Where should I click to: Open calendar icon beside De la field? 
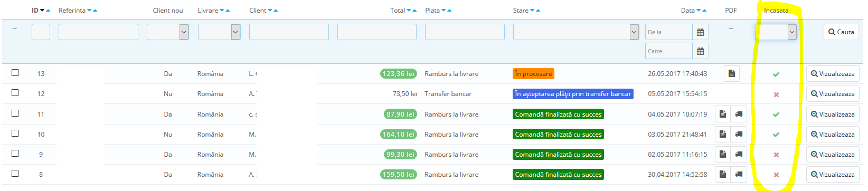click(x=700, y=32)
